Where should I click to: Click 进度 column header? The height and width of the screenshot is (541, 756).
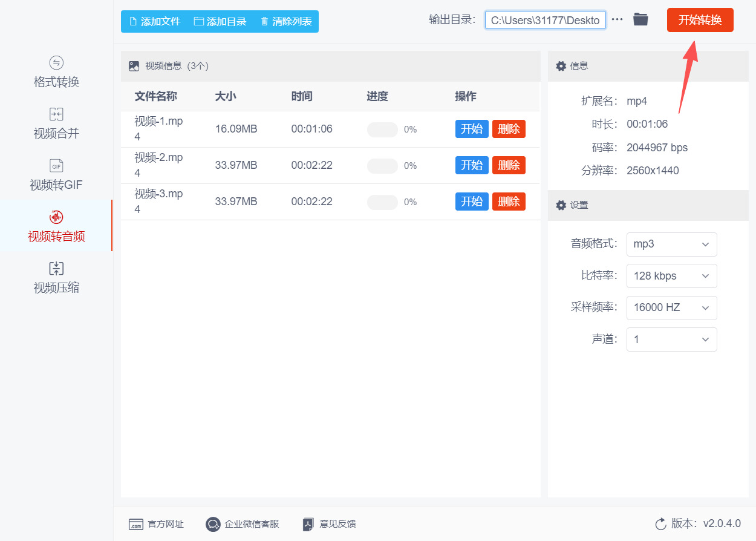click(377, 96)
